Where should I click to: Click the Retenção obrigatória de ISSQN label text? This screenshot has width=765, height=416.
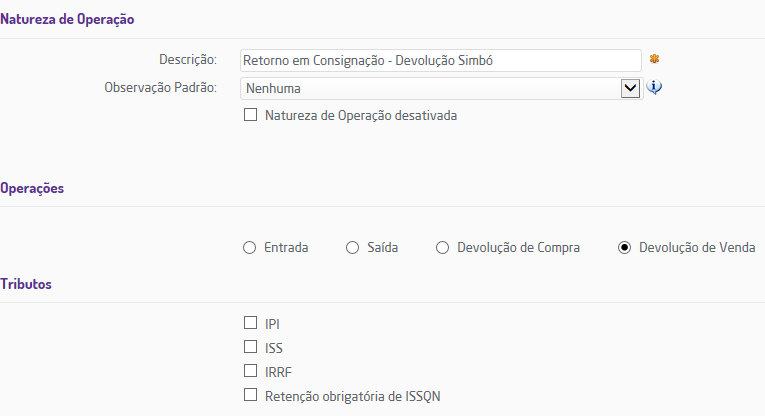[353, 395]
